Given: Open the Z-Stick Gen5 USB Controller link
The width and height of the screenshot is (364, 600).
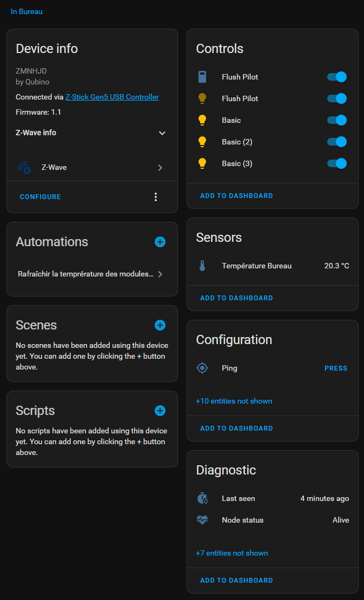Looking at the screenshot, I should tap(112, 97).
